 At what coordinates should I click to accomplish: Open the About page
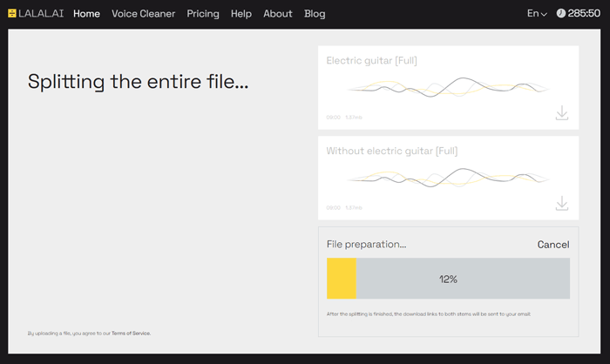click(x=278, y=14)
